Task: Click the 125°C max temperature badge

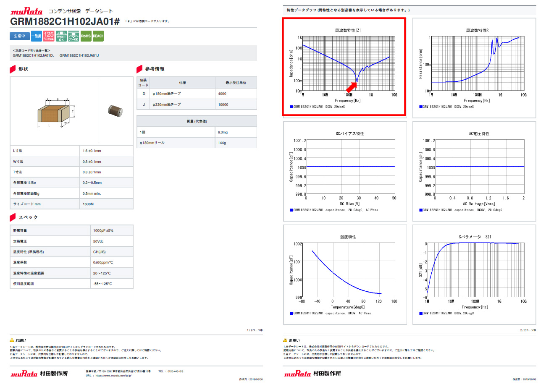Action: point(49,36)
